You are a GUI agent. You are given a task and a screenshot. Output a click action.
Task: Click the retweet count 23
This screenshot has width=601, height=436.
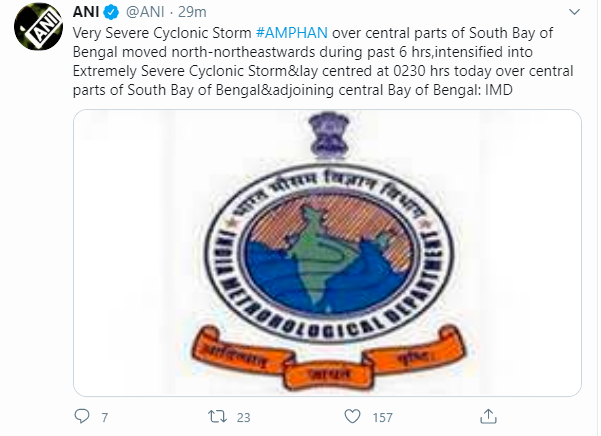(x=243, y=417)
